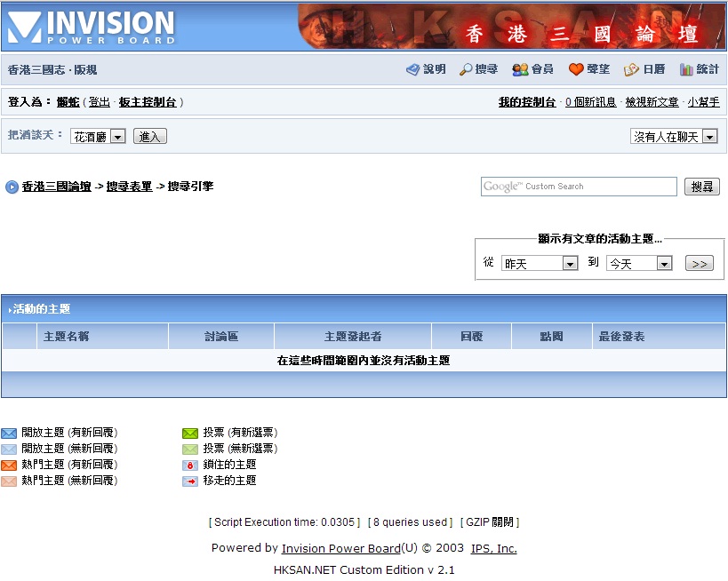
Task: Open 搜尋 search menu item
Action: pos(486,69)
